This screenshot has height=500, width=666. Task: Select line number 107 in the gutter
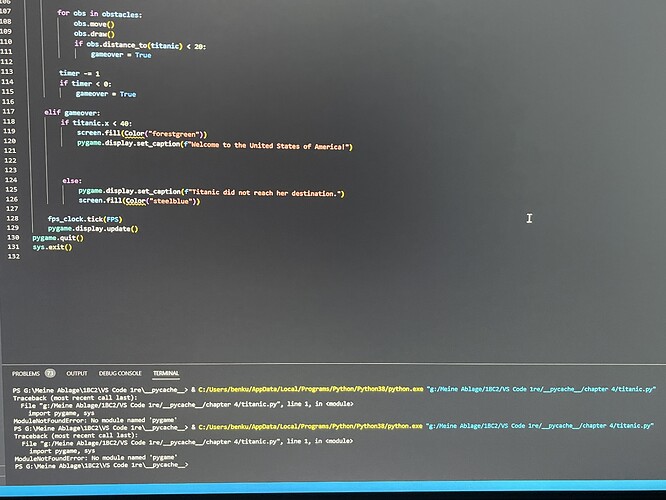(x=6, y=11)
